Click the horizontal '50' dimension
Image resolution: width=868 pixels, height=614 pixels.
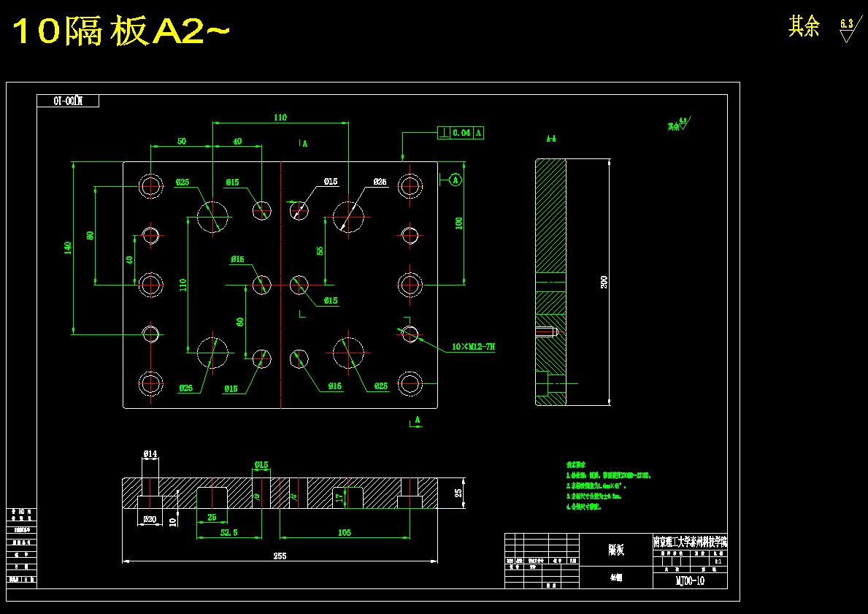[x=182, y=141]
